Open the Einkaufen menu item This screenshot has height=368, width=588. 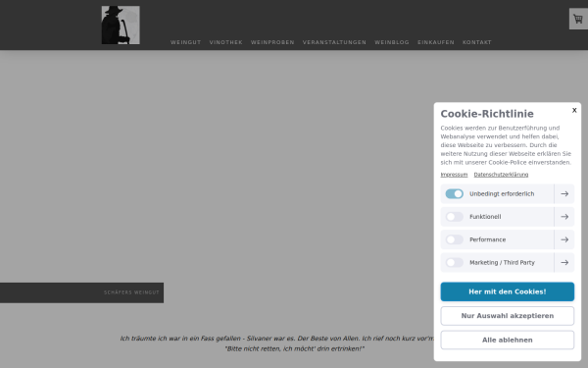tap(436, 42)
